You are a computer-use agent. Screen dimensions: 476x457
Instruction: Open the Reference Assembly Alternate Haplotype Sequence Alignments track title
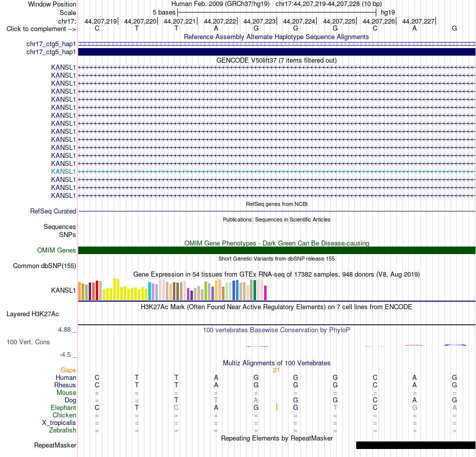(x=276, y=37)
